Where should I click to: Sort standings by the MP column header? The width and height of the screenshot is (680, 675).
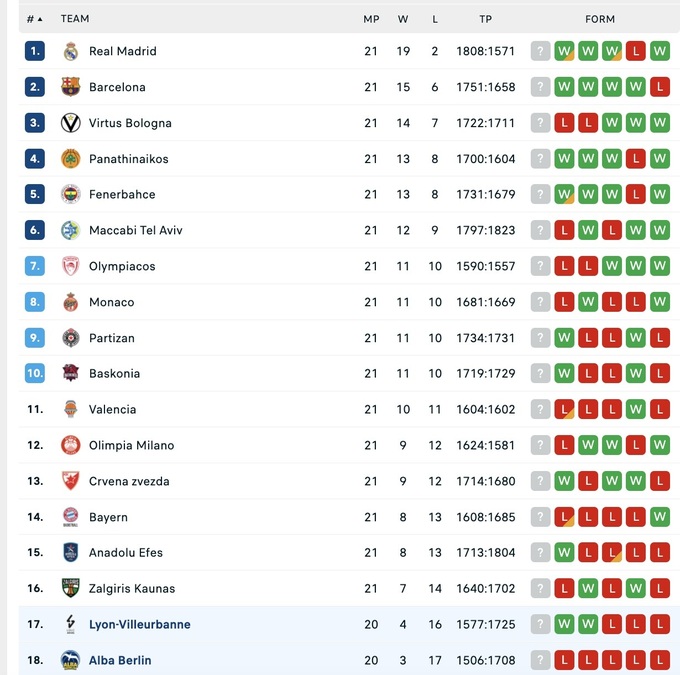click(x=371, y=19)
